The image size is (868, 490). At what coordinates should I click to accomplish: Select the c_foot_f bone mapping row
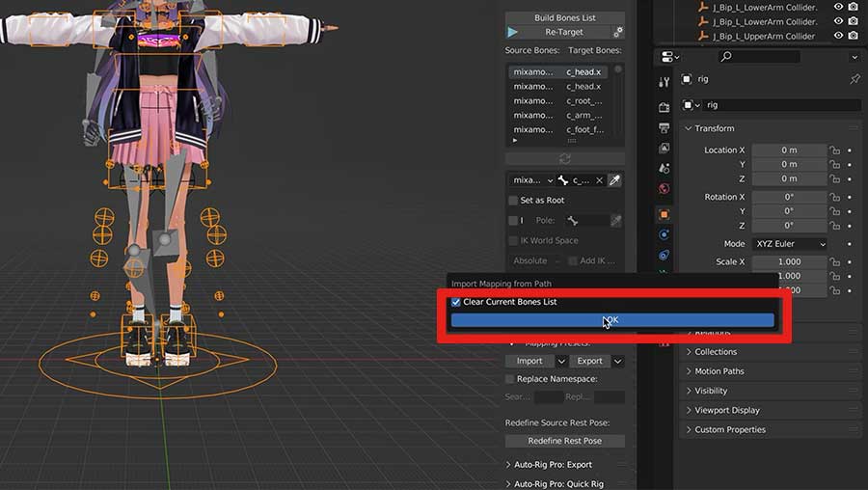[557, 130]
